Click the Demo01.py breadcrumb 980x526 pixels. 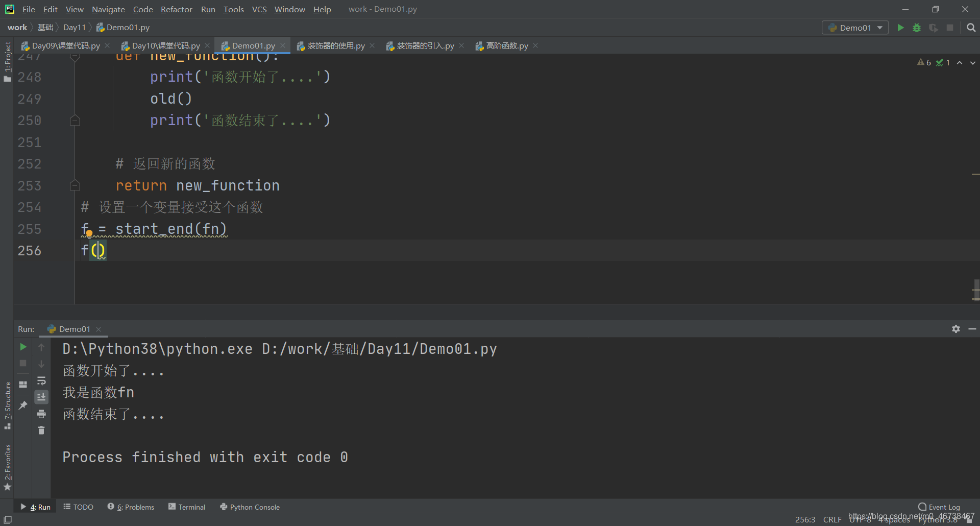coord(122,28)
